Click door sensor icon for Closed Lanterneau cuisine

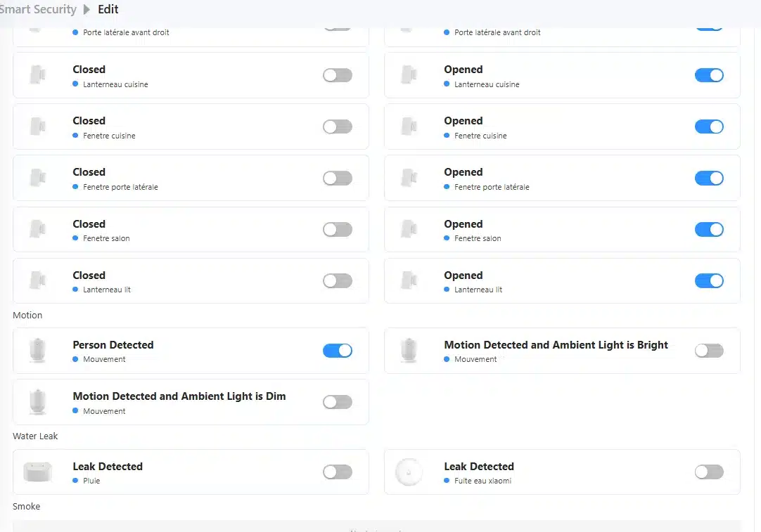pos(37,75)
